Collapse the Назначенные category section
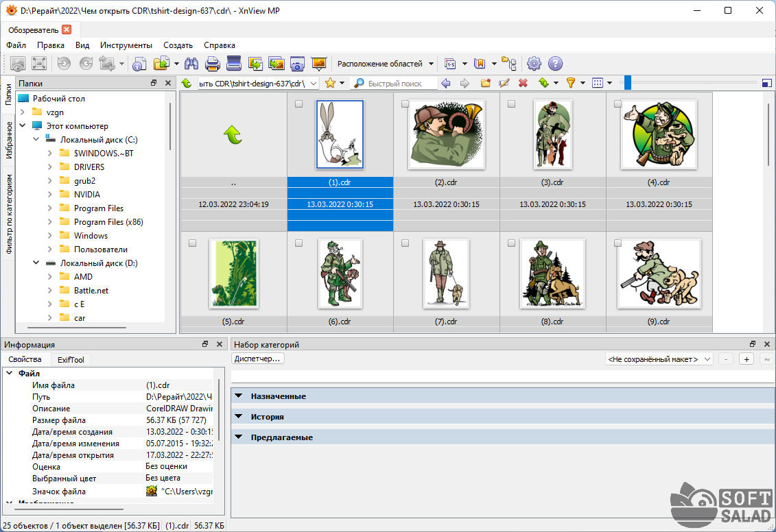Viewport: 776px width, 532px height. tap(239, 396)
